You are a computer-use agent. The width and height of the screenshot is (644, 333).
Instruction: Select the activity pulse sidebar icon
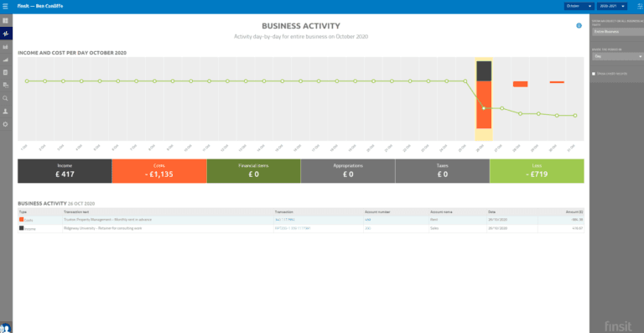pos(5,34)
